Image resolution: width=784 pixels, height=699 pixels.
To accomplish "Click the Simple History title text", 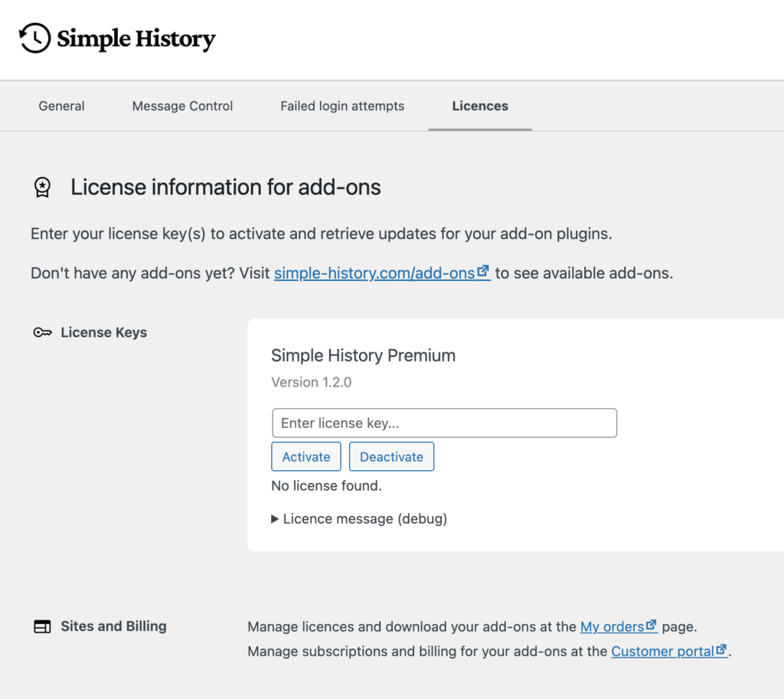I will pos(136,39).
